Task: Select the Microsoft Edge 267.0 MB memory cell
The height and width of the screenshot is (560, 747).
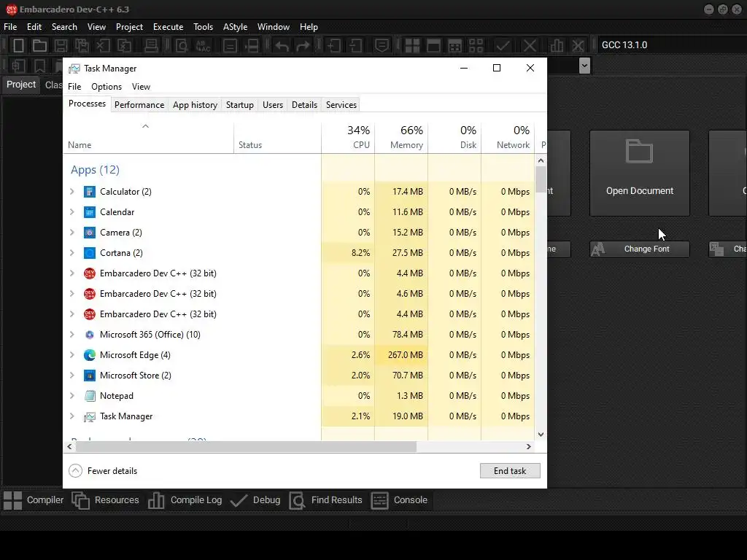Action: [402, 355]
